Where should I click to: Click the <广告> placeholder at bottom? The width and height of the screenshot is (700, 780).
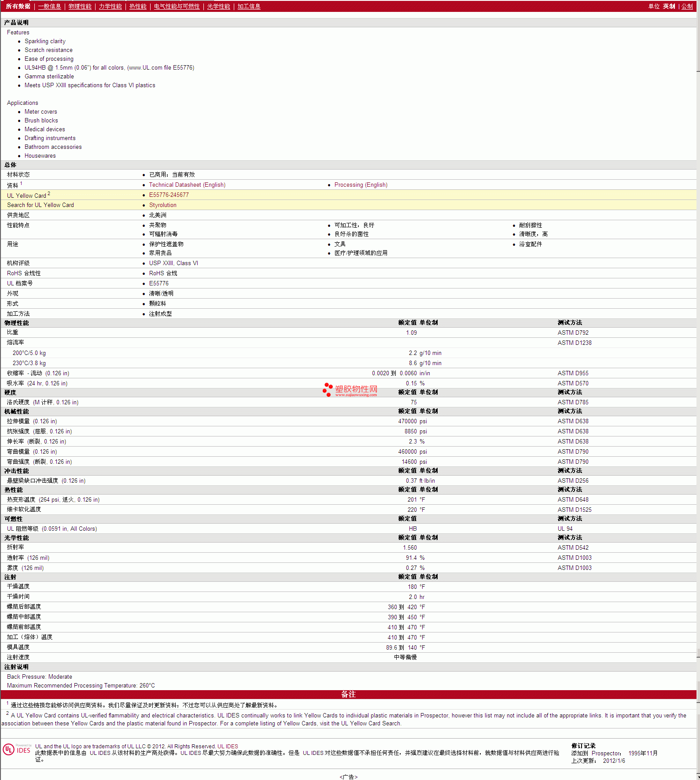coord(348,777)
